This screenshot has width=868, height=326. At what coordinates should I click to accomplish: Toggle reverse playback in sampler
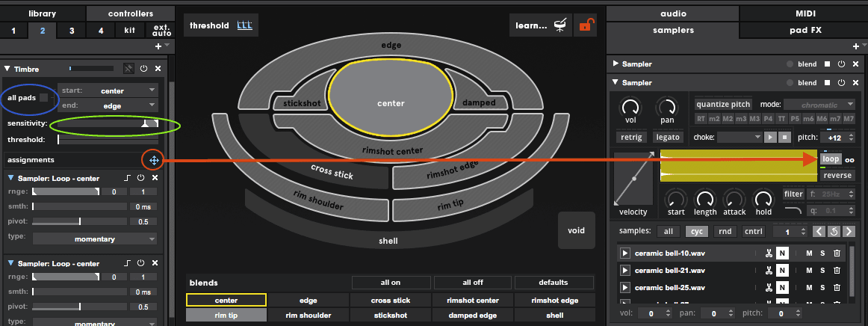click(x=837, y=176)
